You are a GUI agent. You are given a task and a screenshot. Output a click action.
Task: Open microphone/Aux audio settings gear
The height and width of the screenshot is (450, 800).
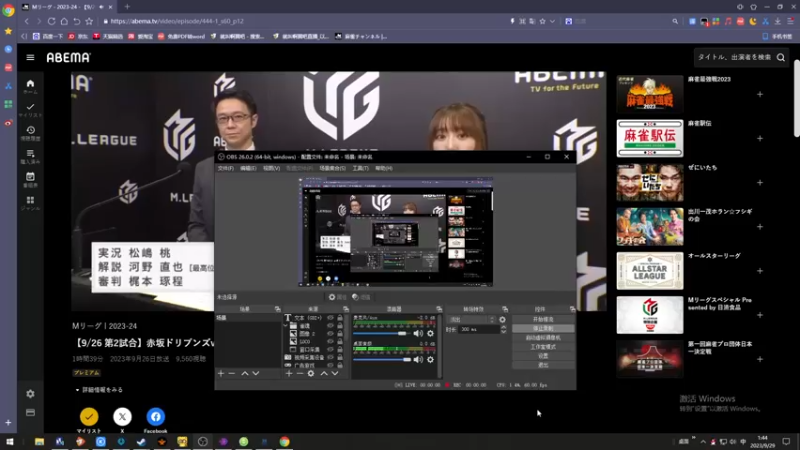[x=431, y=333]
